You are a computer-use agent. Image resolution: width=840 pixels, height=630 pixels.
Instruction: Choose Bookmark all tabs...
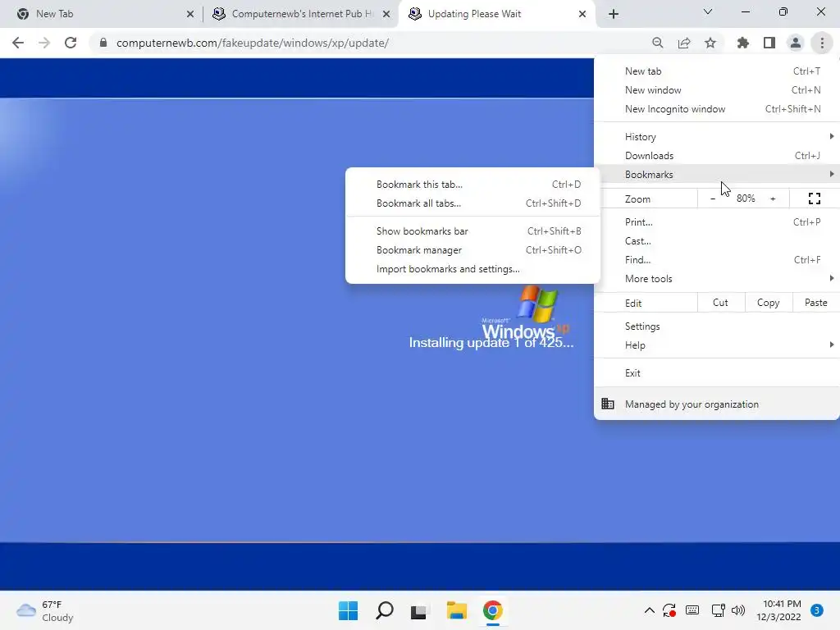pyautogui.click(x=472, y=203)
